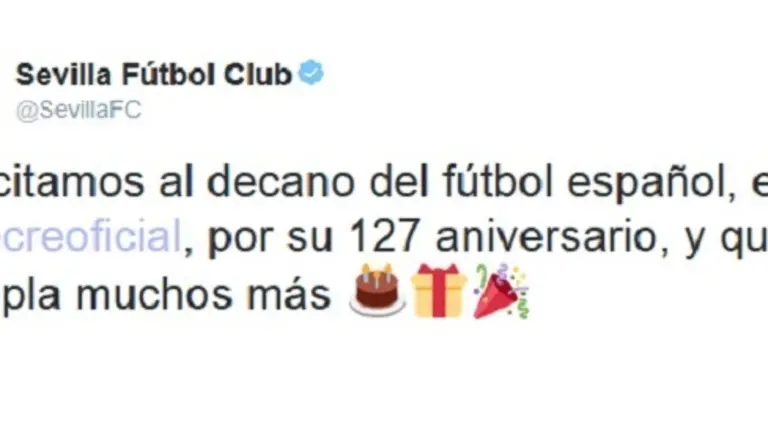
Task: Click the word 'Sevilla' in the account name
Action: pyautogui.click(x=64, y=75)
